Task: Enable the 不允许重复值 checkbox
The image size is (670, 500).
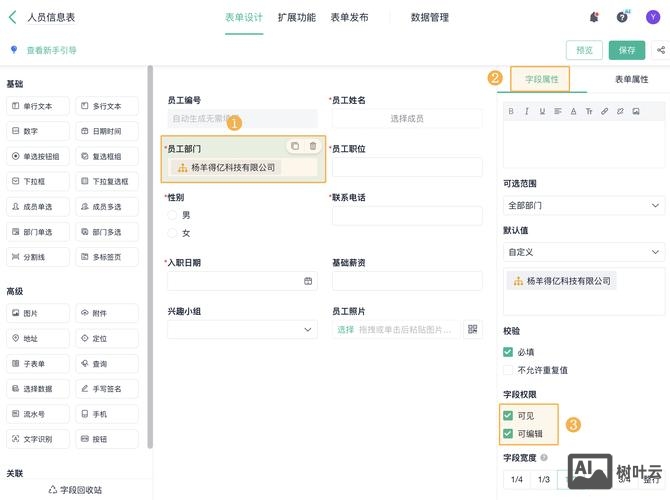Action: [x=508, y=370]
